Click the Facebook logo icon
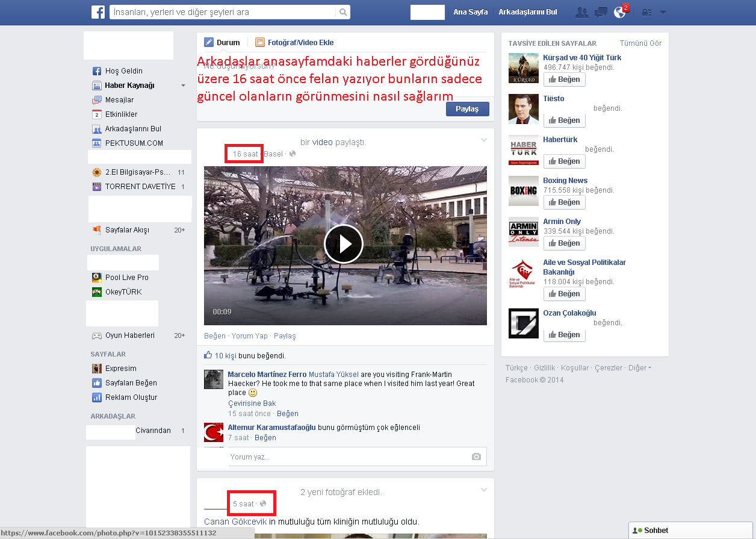The height and width of the screenshot is (539, 756). coord(98,12)
